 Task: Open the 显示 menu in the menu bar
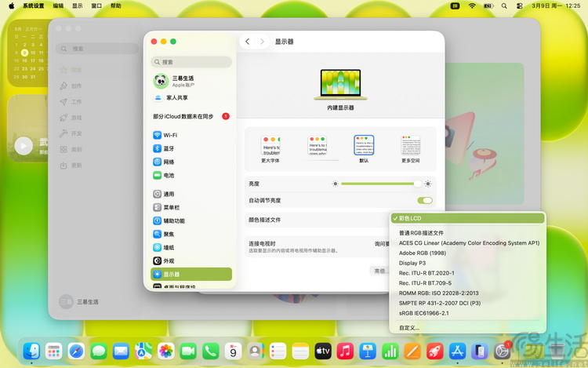pos(78,5)
